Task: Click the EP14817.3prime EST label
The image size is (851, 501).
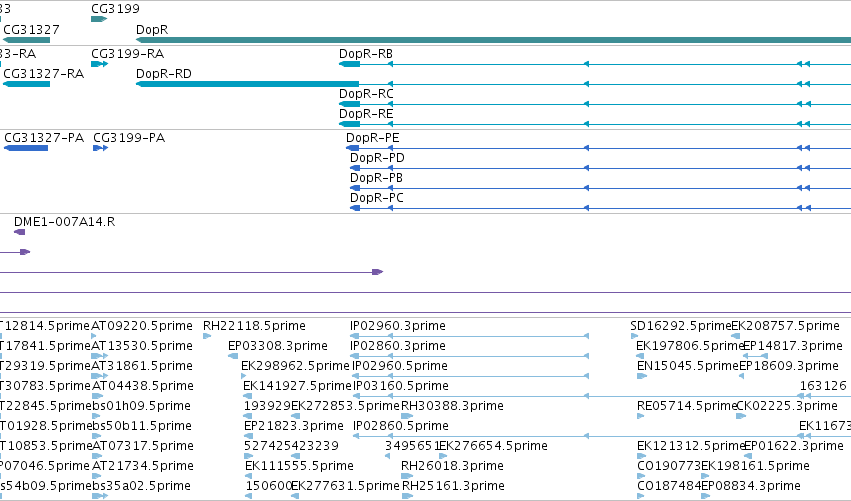Action: [793, 346]
